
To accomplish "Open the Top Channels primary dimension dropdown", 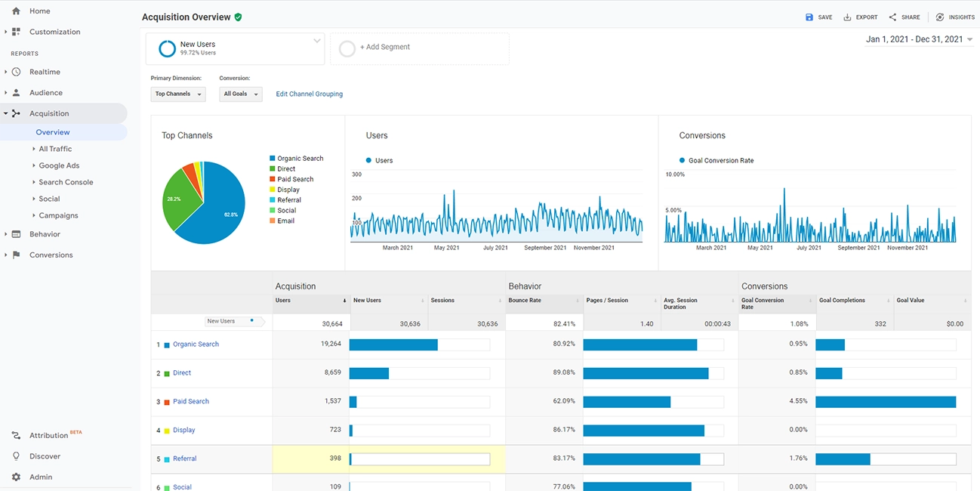I will click(178, 94).
